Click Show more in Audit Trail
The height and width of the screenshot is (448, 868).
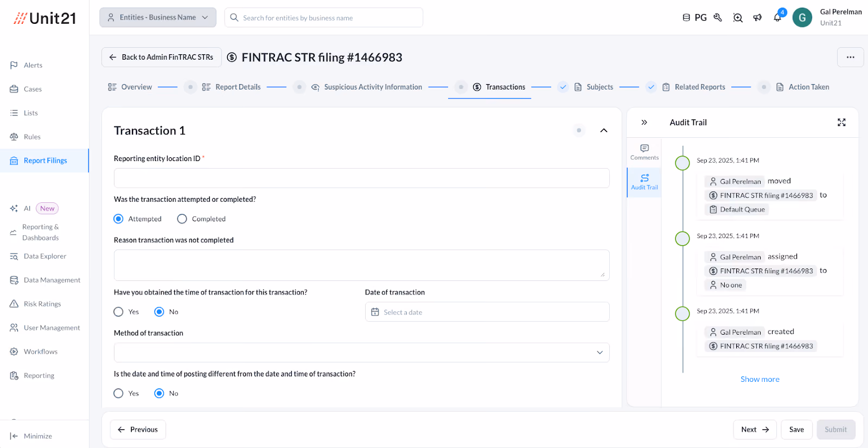[759, 379]
